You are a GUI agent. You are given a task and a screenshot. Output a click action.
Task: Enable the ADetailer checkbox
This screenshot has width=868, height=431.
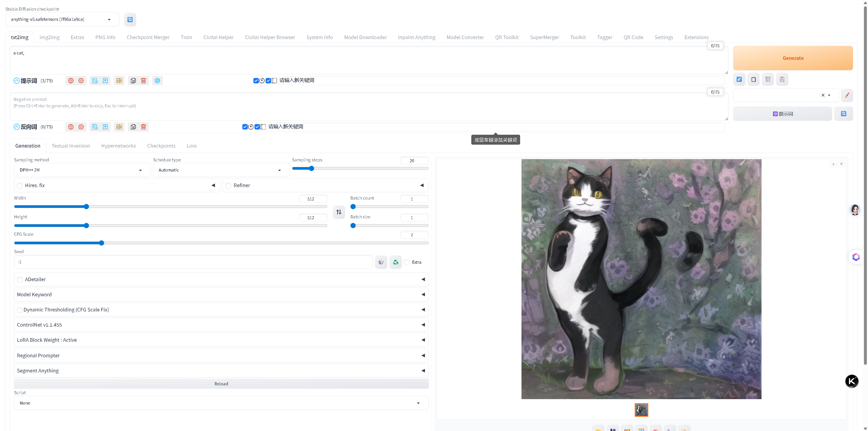click(20, 280)
